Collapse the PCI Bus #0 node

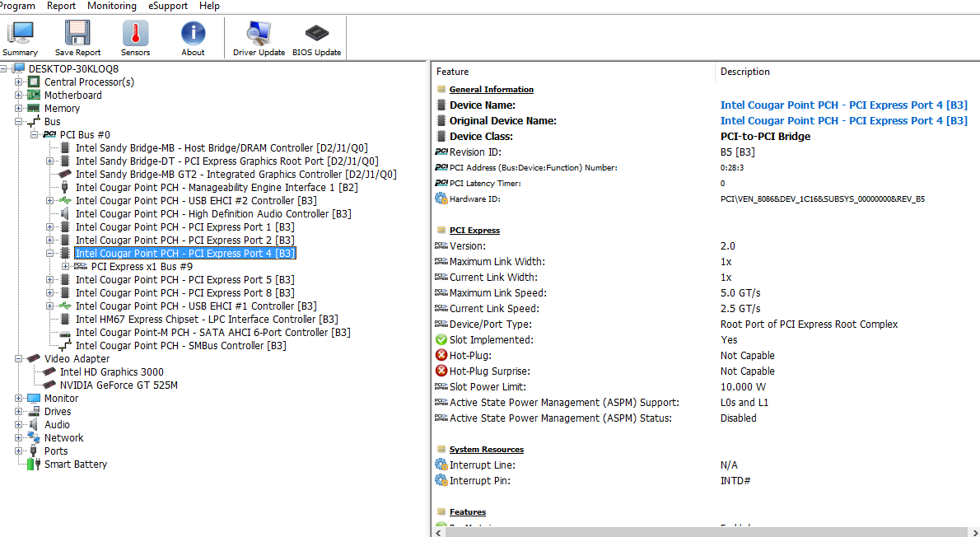[x=35, y=135]
